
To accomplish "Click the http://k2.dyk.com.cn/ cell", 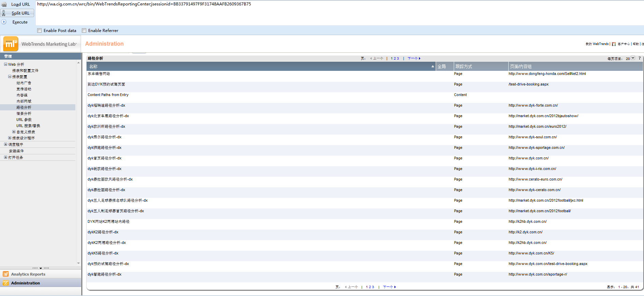I will point(525,232).
